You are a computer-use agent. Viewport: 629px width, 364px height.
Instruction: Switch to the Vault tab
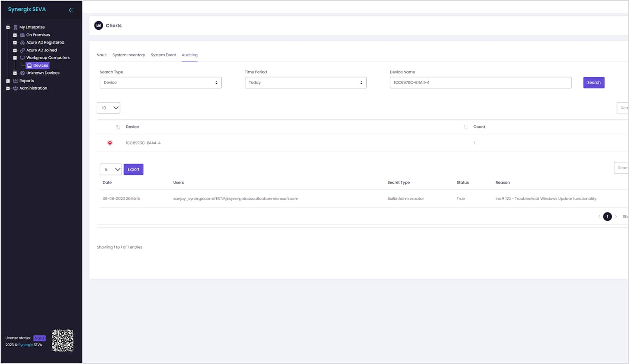click(x=102, y=55)
